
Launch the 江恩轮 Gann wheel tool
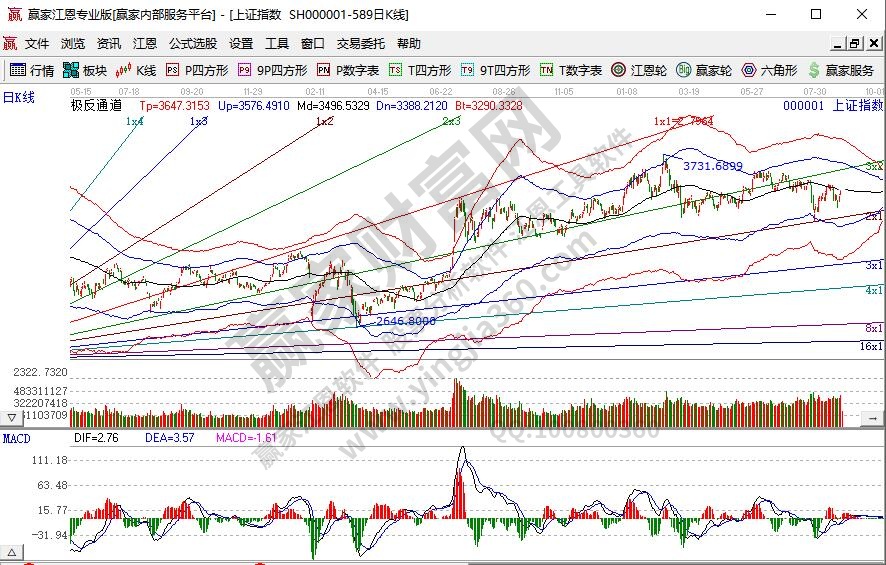[638, 70]
